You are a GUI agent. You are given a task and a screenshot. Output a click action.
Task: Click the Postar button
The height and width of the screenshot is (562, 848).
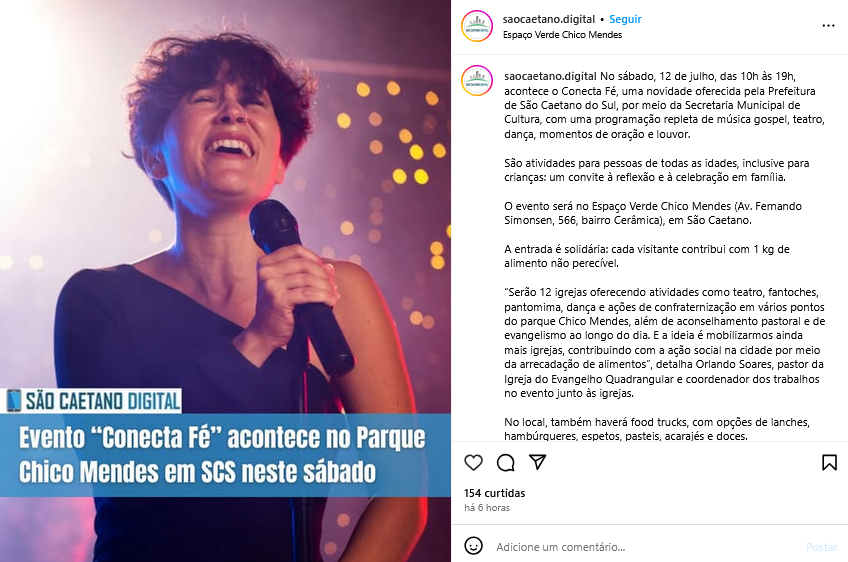[x=822, y=547]
